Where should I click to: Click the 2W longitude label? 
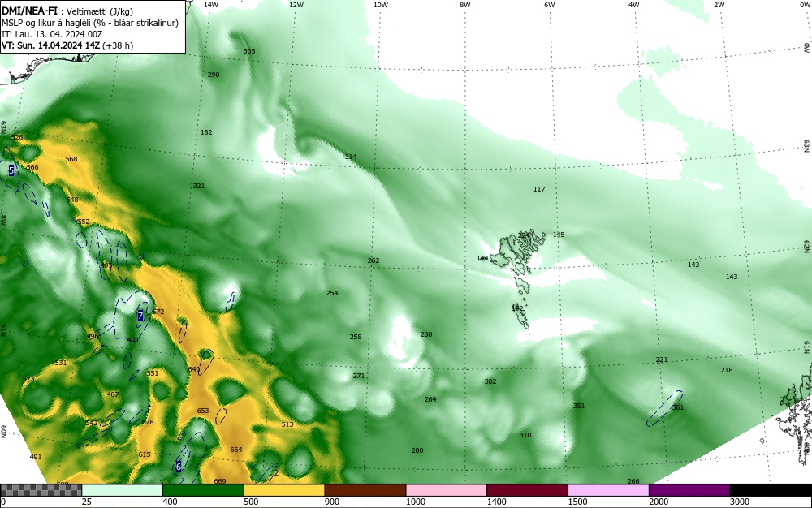click(x=719, y=5)
